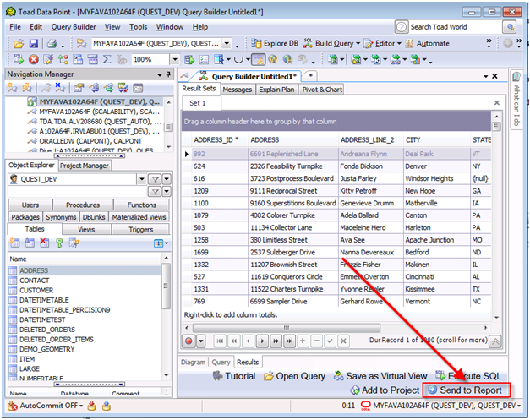
Task: Click the Tutorial button
Action: point(234,376)
